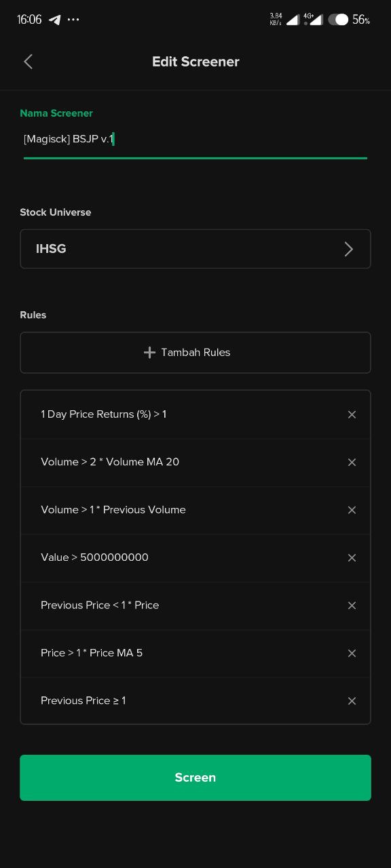
Task: Remove the Previous Price < 1 * Price rule
Action: click(352, 605)
